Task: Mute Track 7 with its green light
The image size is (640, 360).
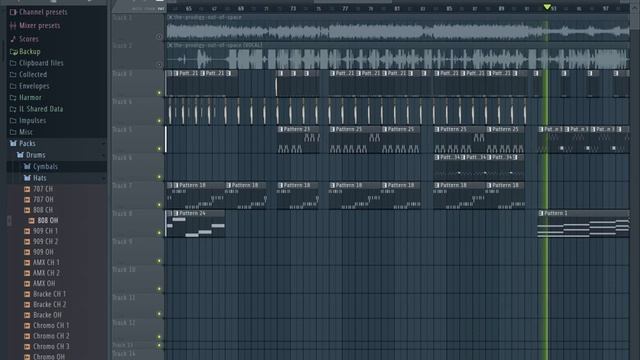Action: (x=159, y=205)
